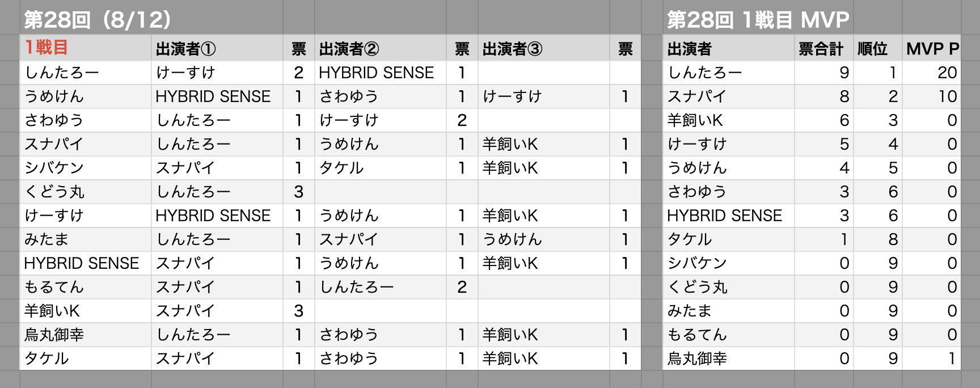The height and width of the screenshot is (388, 980).
Task: Select the 出演者③ column header
Action: coord(544,48)
